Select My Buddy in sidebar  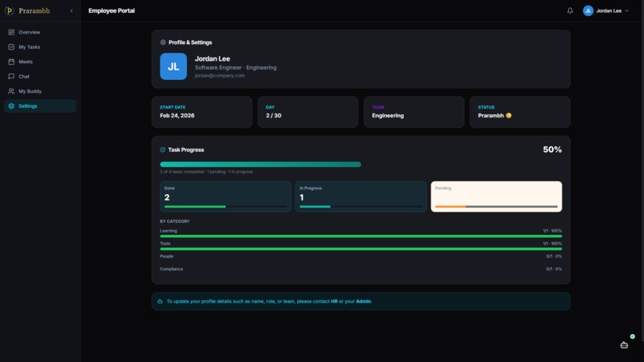tap(40, 91)
